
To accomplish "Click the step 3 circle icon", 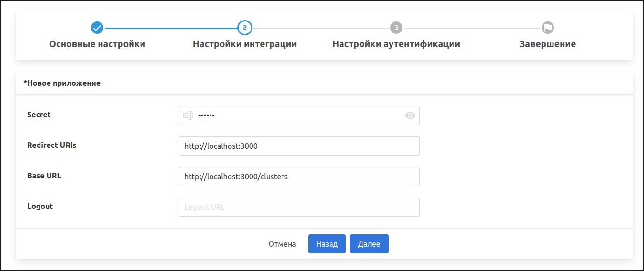I will [x=396, y=28].
